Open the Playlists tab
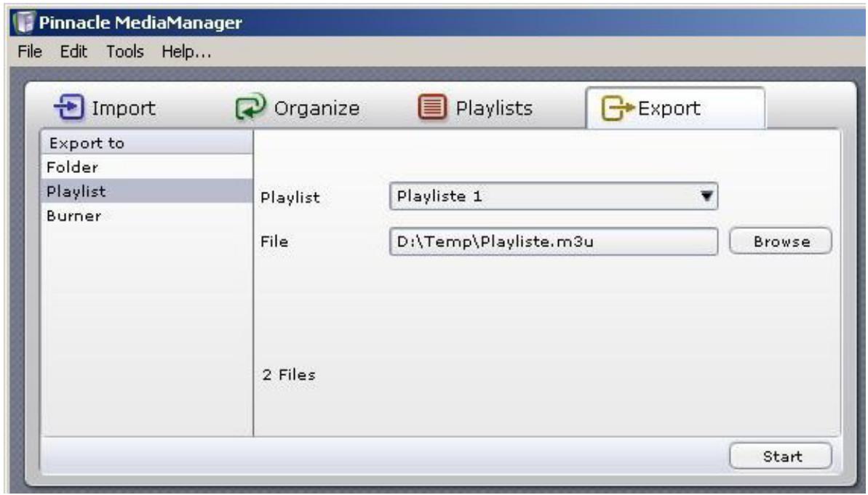 coord(475,108)
